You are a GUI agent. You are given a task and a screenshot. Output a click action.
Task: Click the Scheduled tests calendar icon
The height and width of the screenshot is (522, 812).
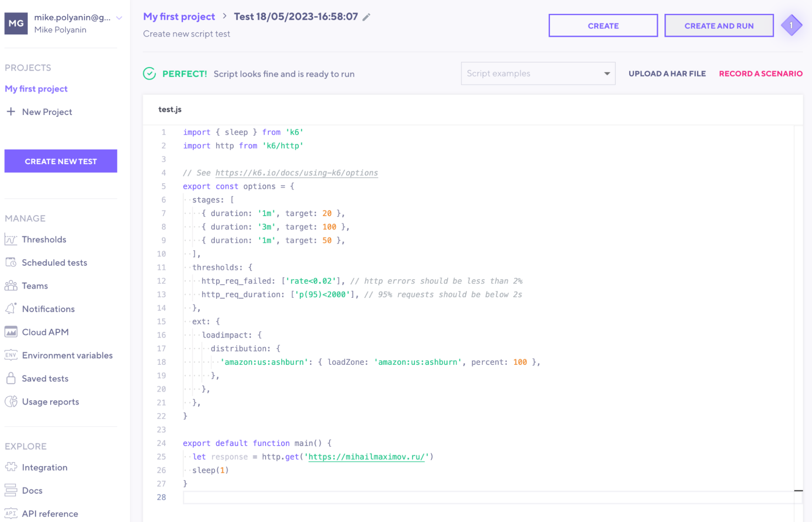[11, 262]
